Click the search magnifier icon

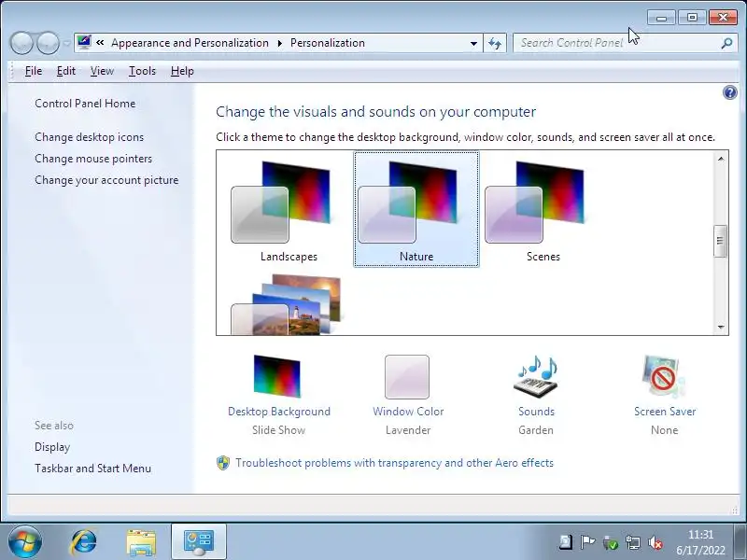pyautogui.click(x=726, y=43)
